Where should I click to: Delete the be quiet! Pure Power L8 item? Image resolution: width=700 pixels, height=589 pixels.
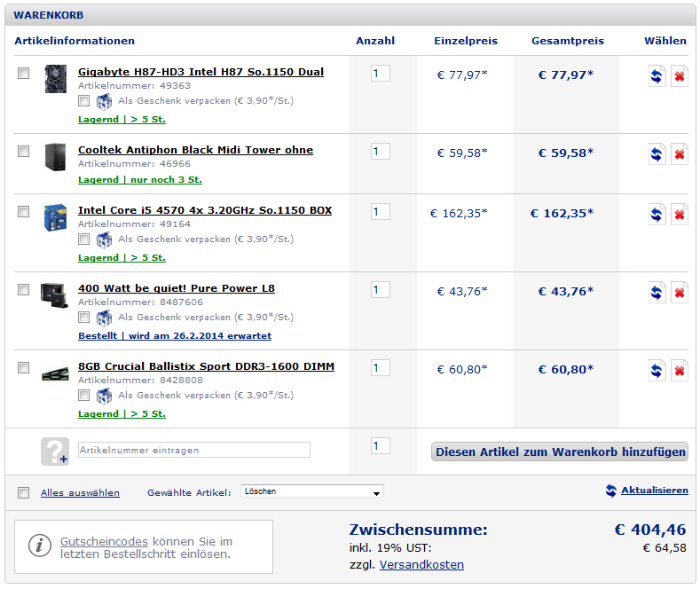click(x=680, y=292)
